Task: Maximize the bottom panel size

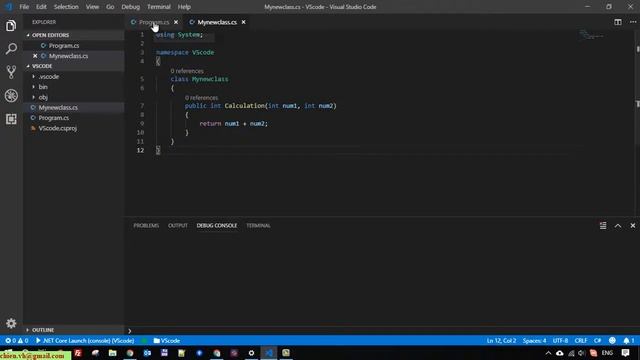Action: (618, 226)
